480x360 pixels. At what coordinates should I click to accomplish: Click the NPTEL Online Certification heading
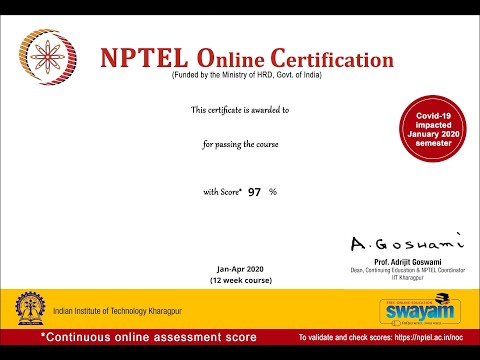(x=247, y=58)
